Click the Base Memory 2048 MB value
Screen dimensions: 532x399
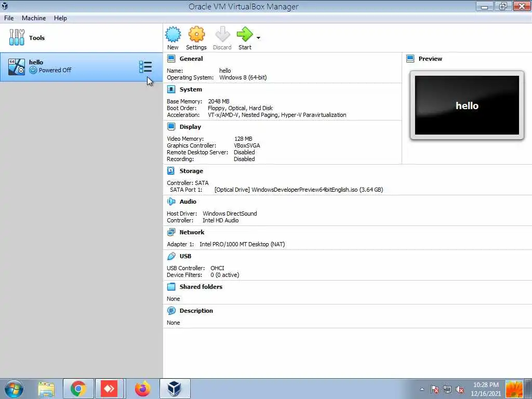coord(219,101)
